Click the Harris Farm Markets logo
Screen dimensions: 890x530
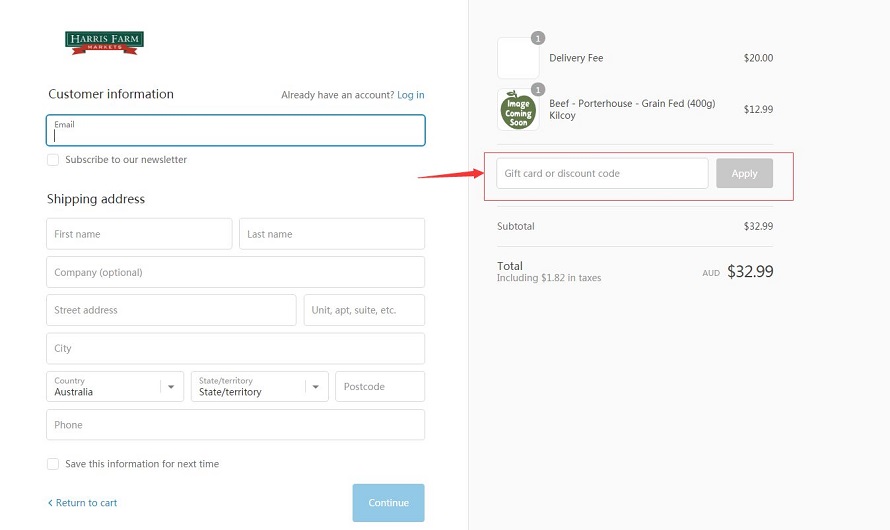pyautogui.click(x=104, y=43)
